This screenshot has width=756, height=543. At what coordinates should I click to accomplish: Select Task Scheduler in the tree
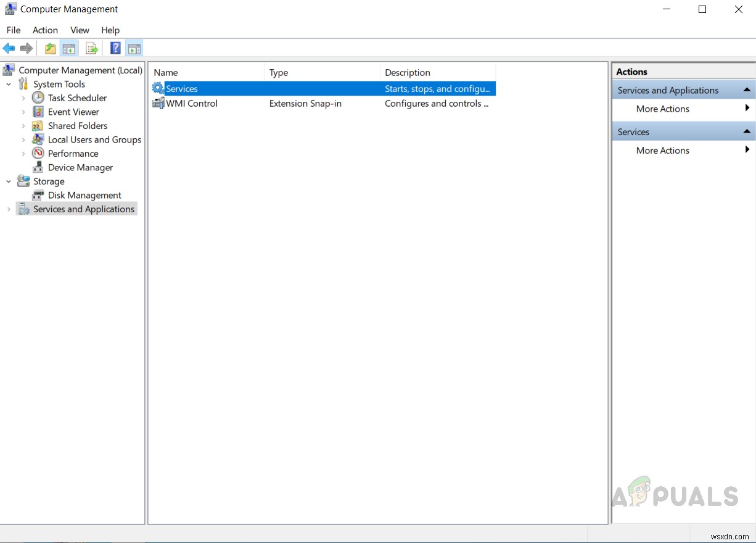pyautogui.click(x=78, y=97)
